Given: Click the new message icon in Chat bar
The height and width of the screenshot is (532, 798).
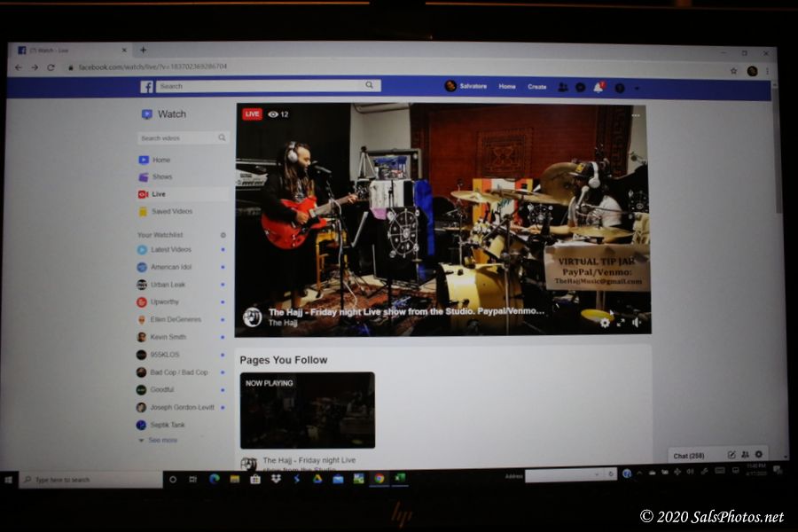Looking at the screenshot, I should pyautogui.click(x=731, y=455).
